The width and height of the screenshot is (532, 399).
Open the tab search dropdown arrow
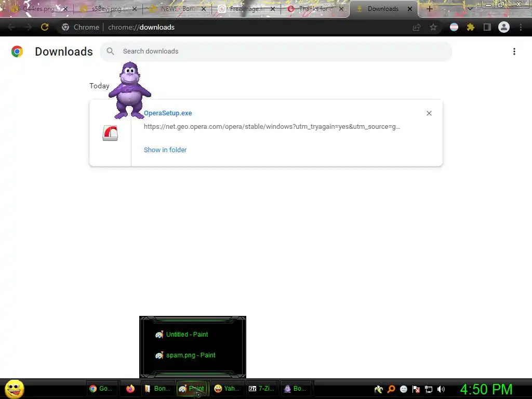[x=470, y=9]
